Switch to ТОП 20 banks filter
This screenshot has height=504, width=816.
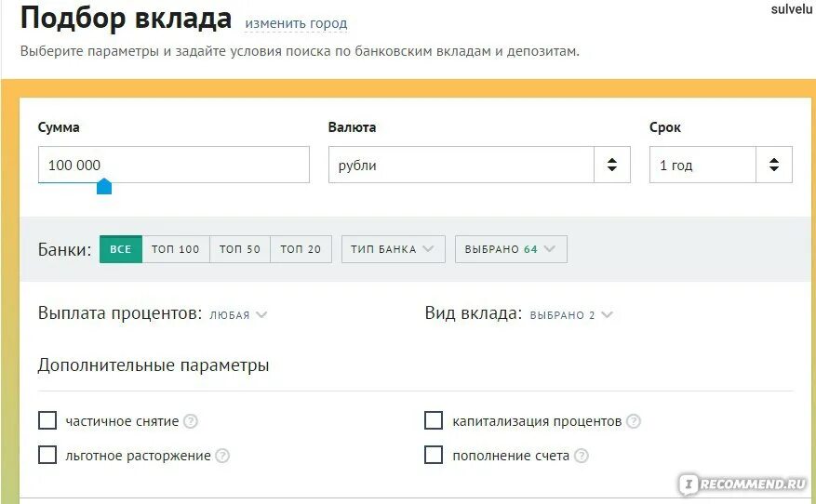pyautogui.click(x=301, y=249)
